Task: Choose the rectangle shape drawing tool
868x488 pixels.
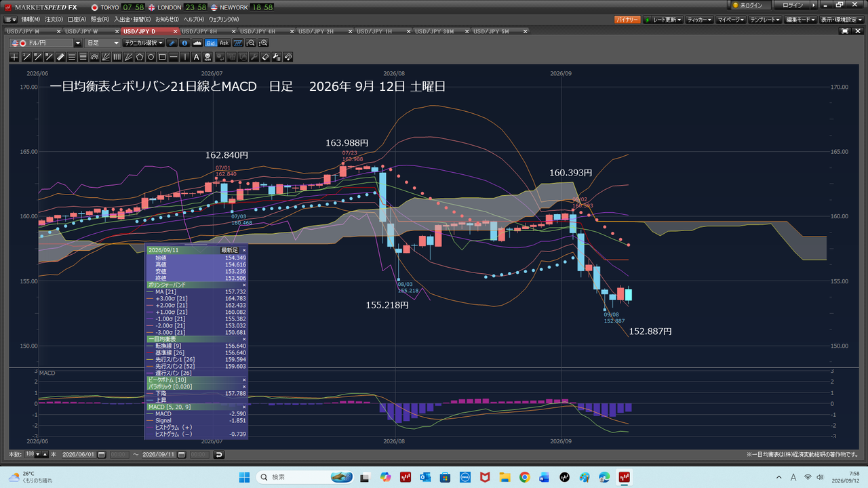Action: coord(162,57)
